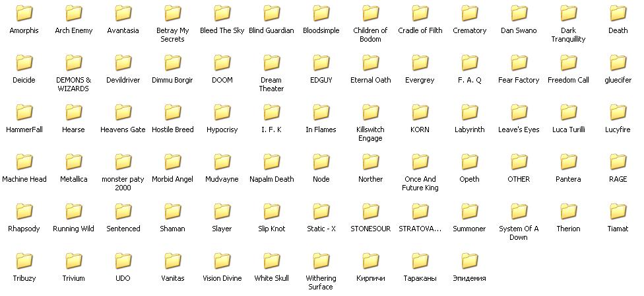Viewport: 644px width, 296px height.
Task: Select the Norther folder label
Action: pyautogui.click(x=370, y=179)
